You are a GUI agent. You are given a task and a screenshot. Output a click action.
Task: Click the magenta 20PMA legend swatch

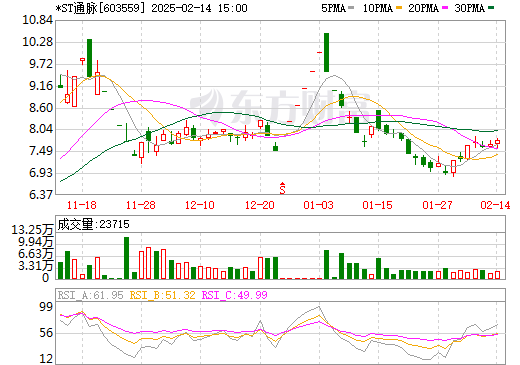445,8
